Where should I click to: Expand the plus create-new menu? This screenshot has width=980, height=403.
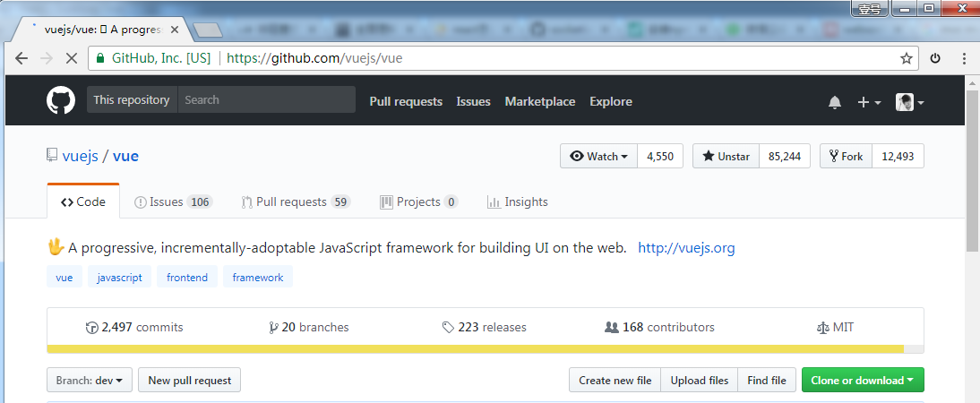tap(868, 102)
